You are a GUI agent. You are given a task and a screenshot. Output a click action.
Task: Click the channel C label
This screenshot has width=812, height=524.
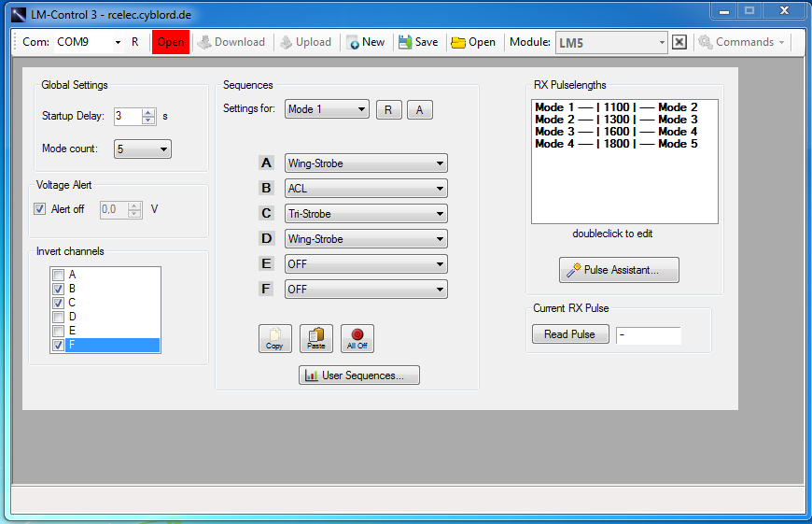266,214
